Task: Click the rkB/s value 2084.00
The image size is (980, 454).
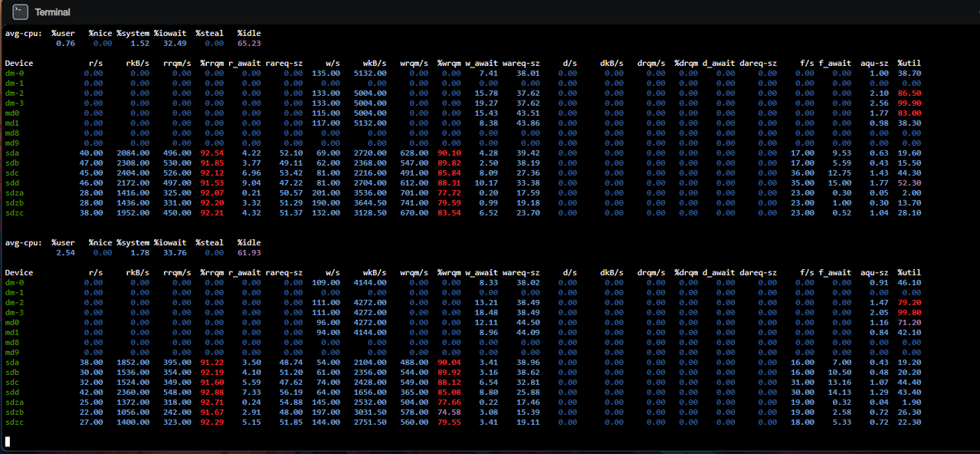Action: click(x=134, y=153)
